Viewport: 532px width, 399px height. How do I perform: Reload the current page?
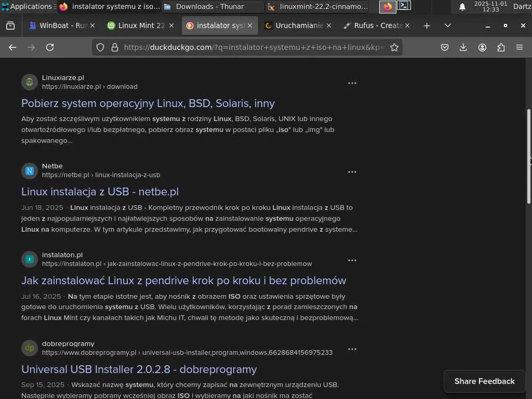pos(50,47)
